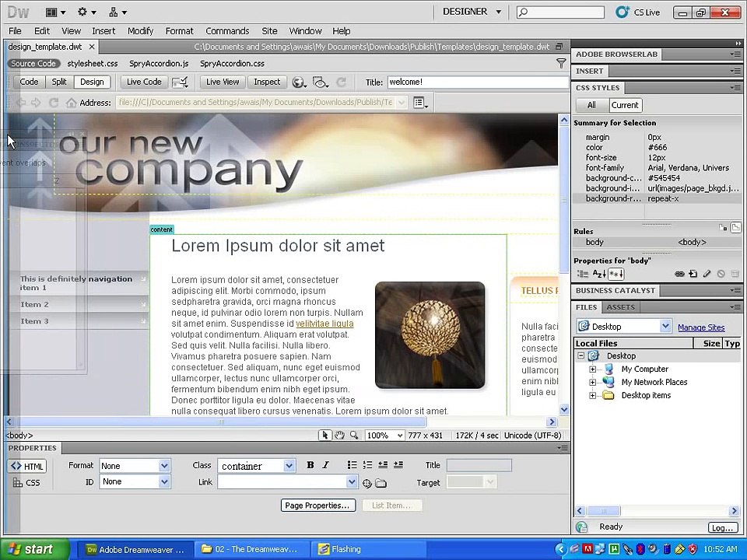This screenshot has width=747, height=560.
Task: Click the Bold formatting icon
Action: (x=310, y=465)
